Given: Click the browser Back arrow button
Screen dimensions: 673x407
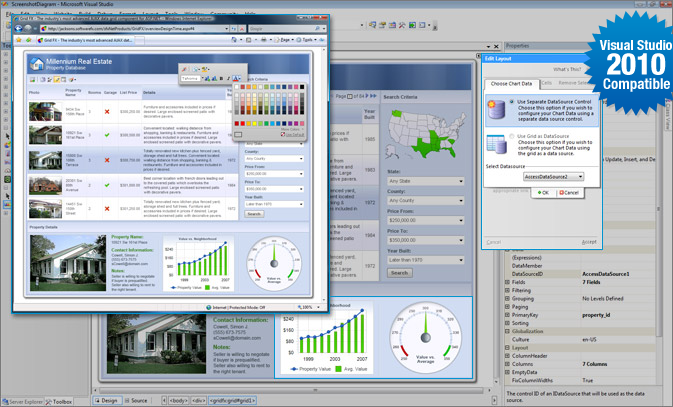Looking at the screenshot, I should (x=18, y=28).
